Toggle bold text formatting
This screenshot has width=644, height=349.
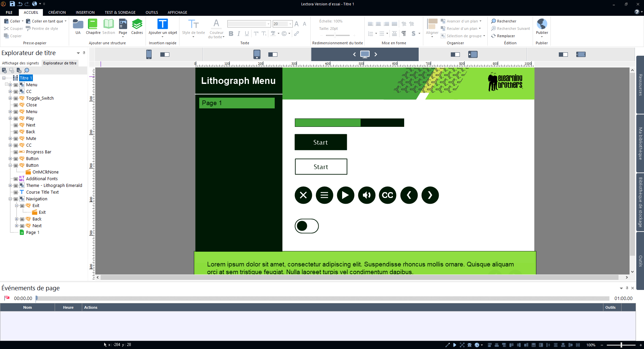coord(231,34)
